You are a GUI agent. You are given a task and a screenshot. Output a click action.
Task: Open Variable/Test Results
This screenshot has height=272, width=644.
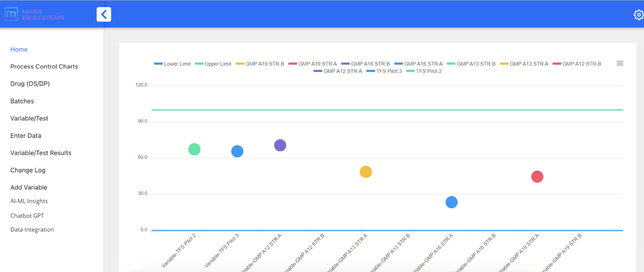tap(41, 153)
